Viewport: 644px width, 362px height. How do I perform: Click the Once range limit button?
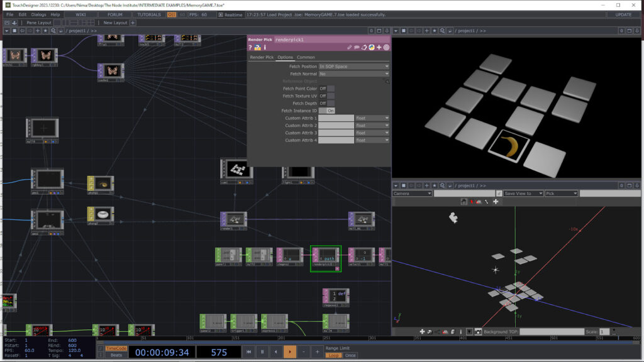[350, 355]
